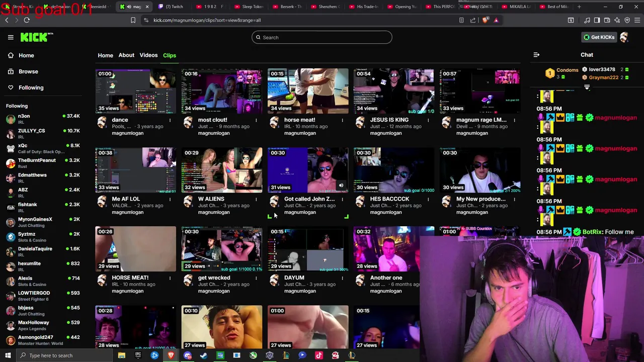The image size is (644, 362).
Task: Share this page via address bar icon
Action: click(x=473, y=20)
